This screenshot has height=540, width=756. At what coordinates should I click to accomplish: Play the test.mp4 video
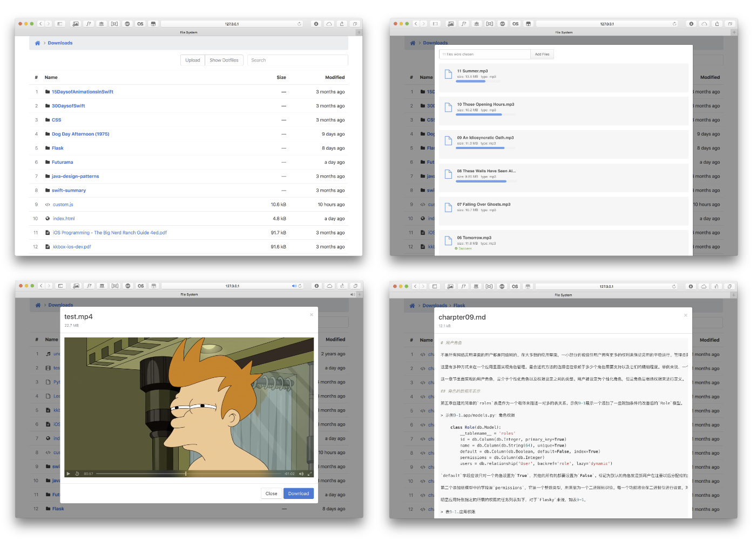click(69, 474)
